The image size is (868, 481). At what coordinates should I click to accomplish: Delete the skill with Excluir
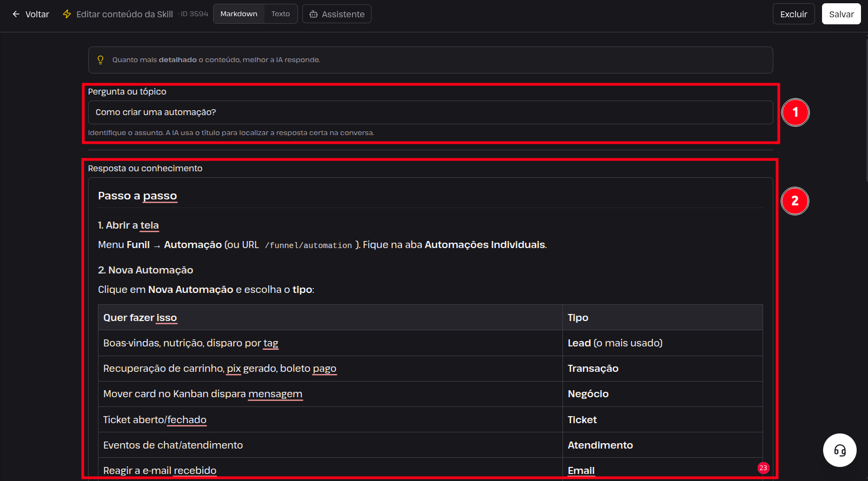[x=793, y=14]
